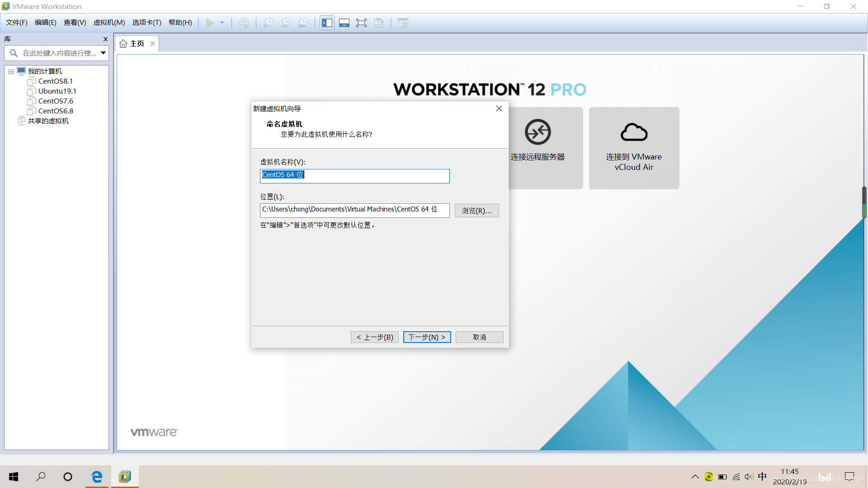This screenshot has height=488, width=868.
Task: Click the 连接到 VMware vCloud Air cloud icon
Action: pyautogui.click(x=634, y=132)
